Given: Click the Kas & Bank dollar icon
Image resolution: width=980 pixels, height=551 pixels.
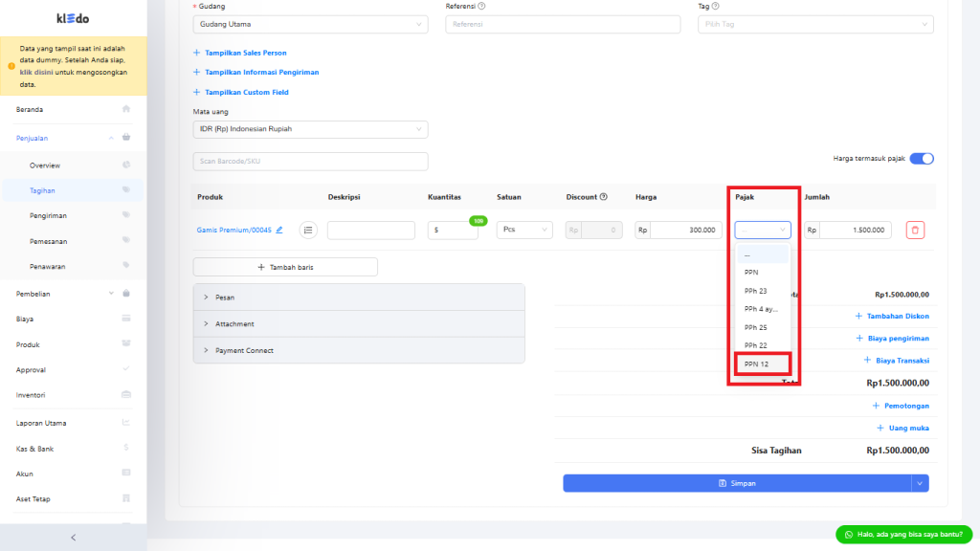Looking at the screenshot, I should [126, 448].
